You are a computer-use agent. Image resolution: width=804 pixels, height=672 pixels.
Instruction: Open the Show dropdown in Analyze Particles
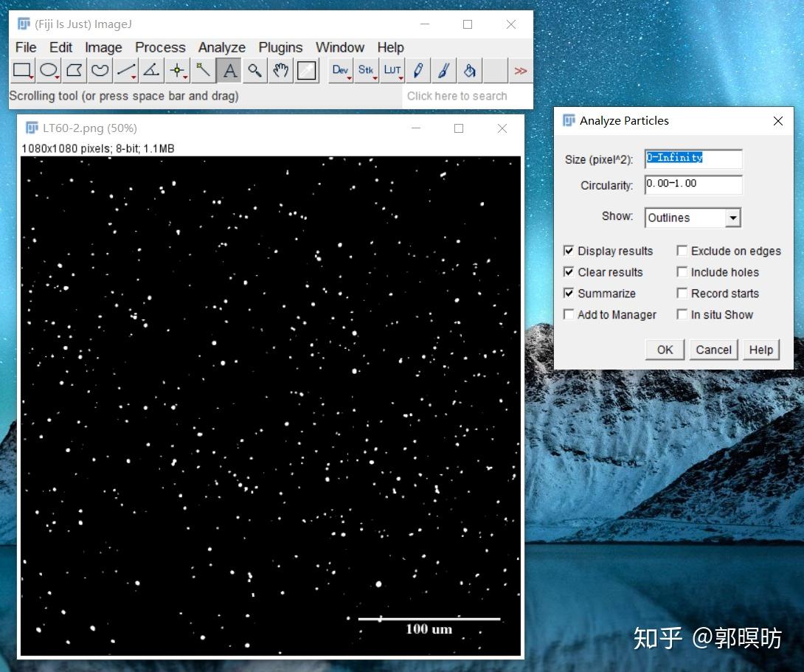(732, 218)
